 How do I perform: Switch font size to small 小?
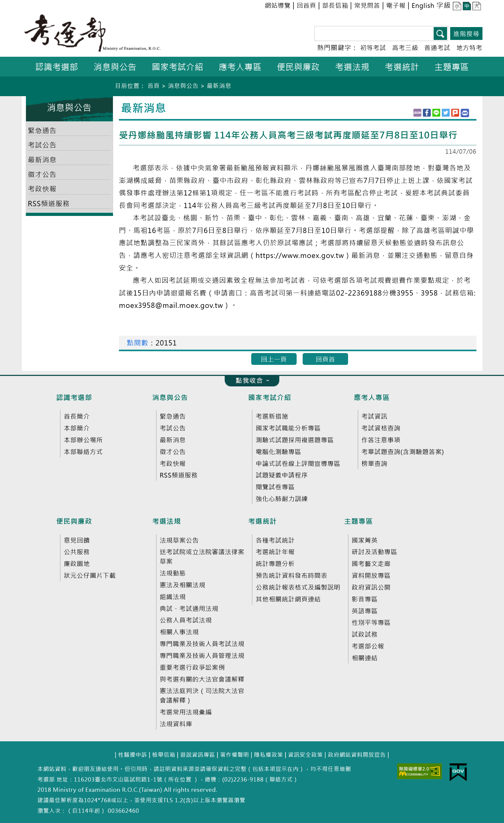[x=457, y=6]
